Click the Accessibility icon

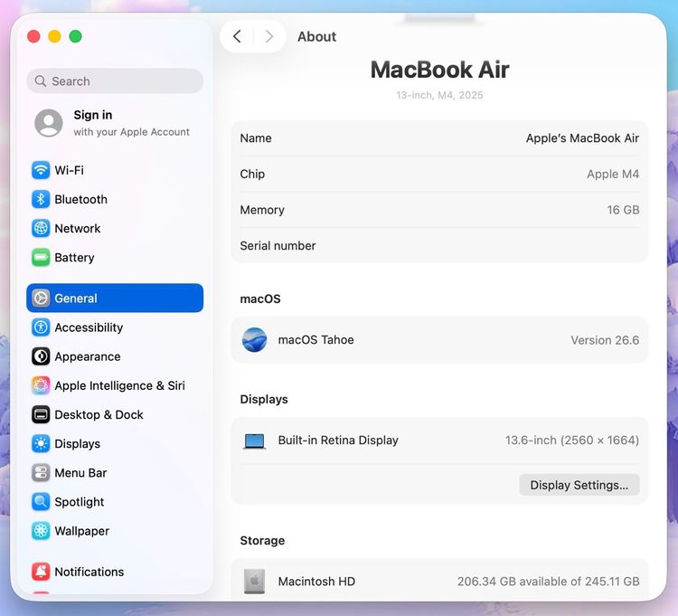(x=41, y=327)
